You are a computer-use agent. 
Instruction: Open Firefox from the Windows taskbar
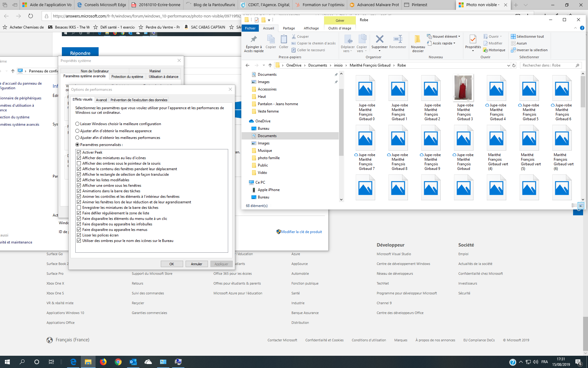pos(103,362)
